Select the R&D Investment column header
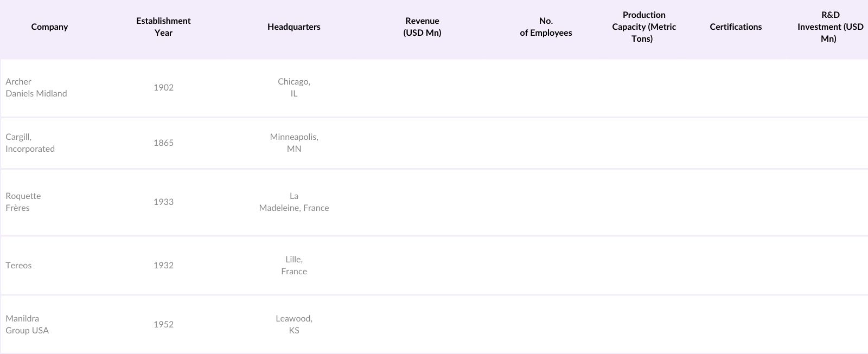The height and width of the screenshot is (354, 868). coord(830,27)
